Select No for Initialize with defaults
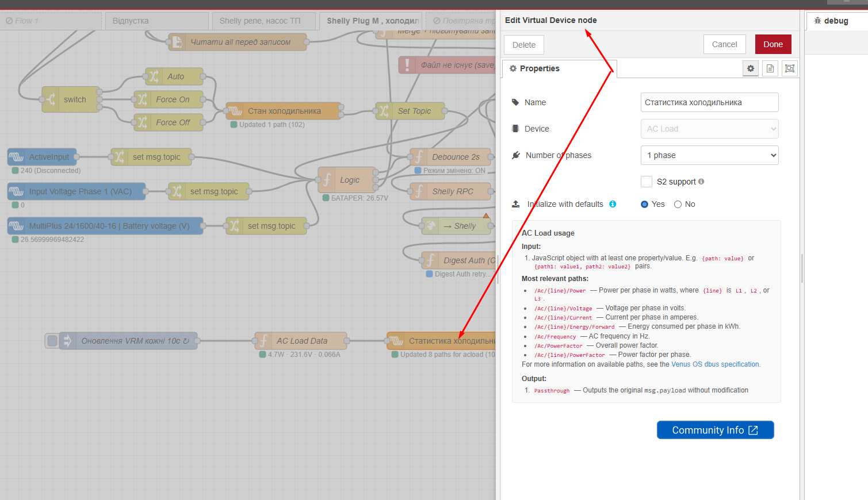The image size is (868, 500). [678, 204]
